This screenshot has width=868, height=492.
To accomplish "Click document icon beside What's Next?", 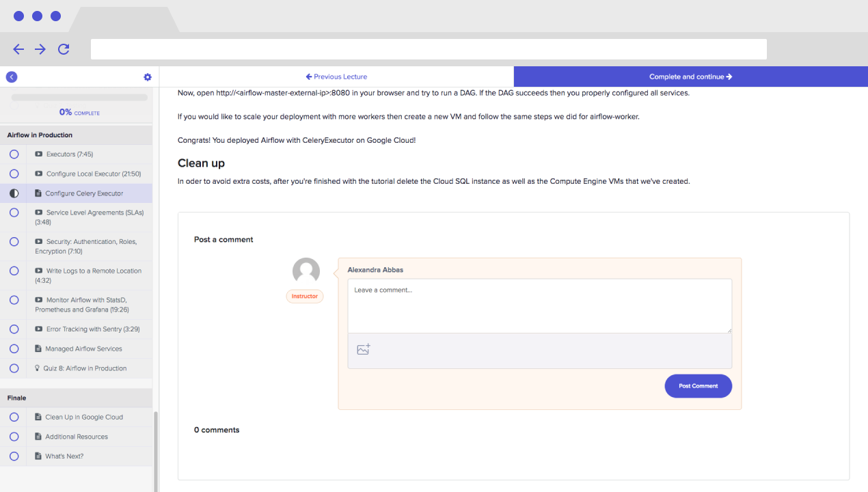I will [x=38, y=456].
